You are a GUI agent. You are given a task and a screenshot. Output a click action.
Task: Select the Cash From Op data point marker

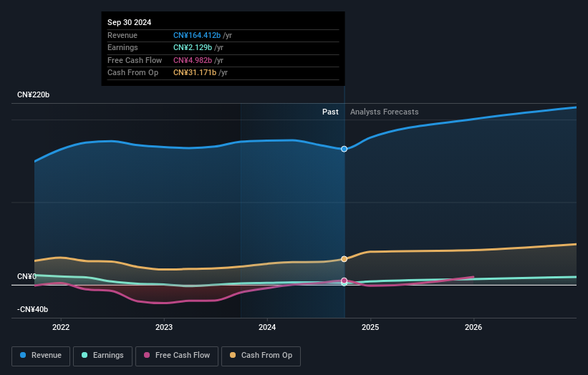344,259
